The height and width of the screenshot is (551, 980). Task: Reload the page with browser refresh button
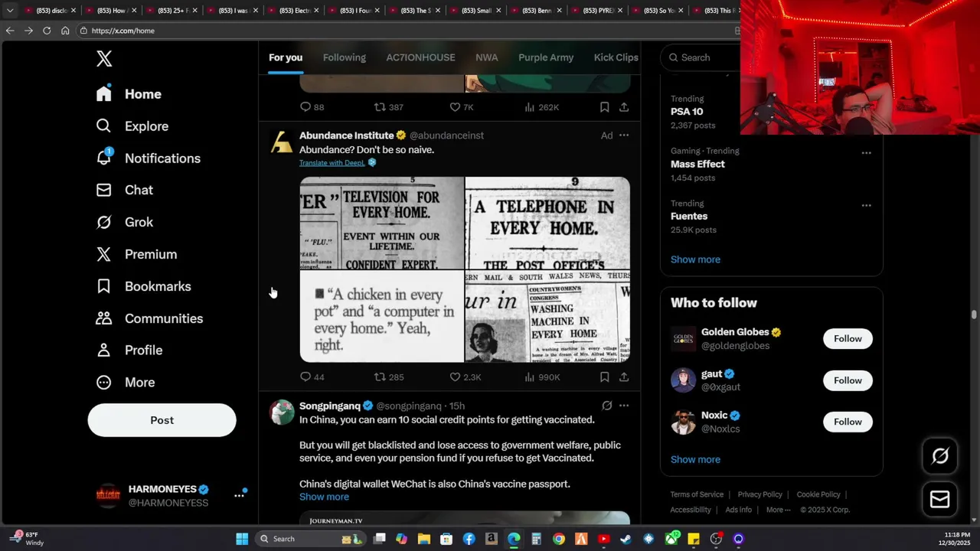[47, 31]
